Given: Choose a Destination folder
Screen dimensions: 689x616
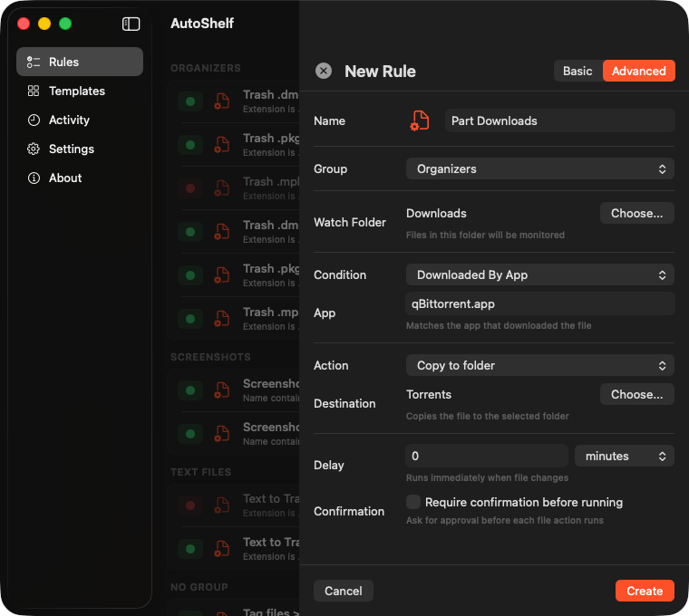Looking at the screenshot, I should point(636,394).
